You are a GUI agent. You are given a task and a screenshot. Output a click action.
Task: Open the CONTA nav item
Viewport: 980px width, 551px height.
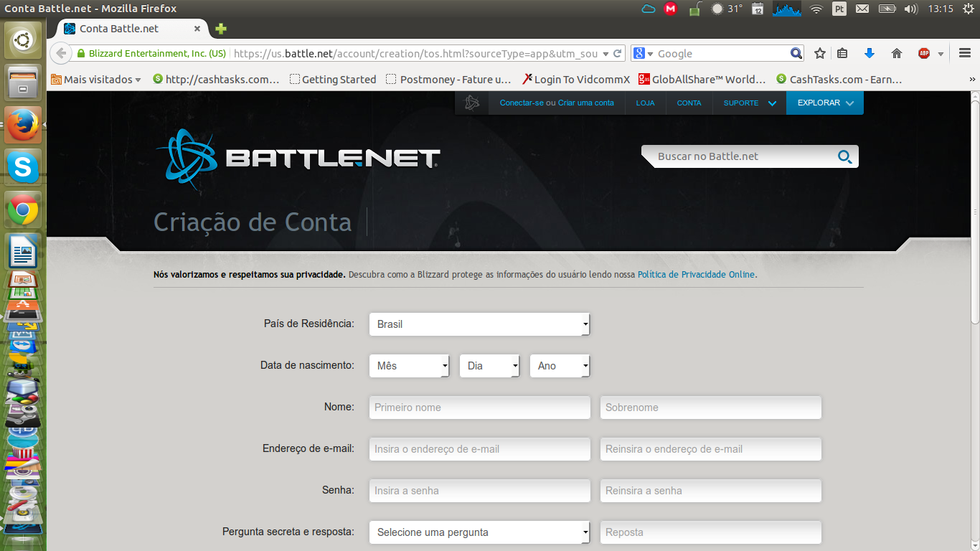tap(689, 103)
